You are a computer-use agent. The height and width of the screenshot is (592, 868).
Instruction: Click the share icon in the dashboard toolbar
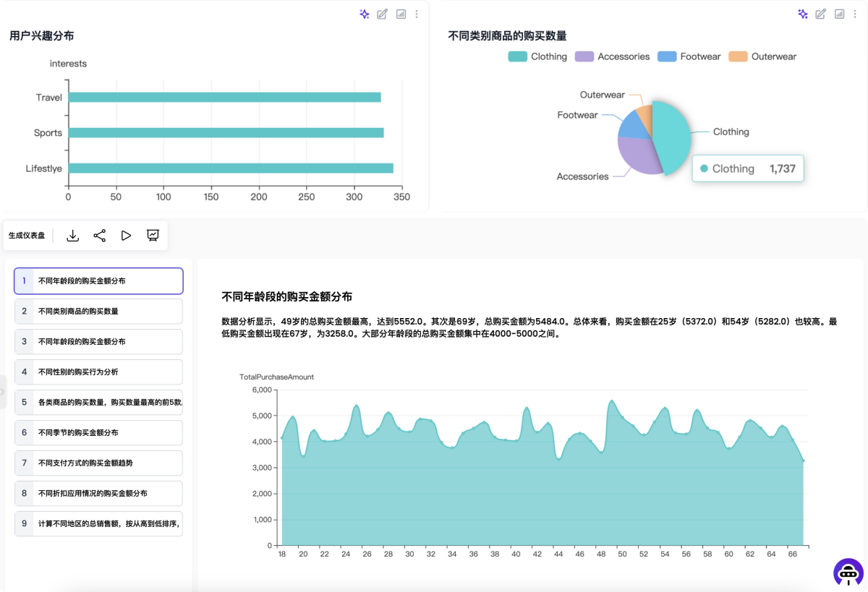(100, 236)
